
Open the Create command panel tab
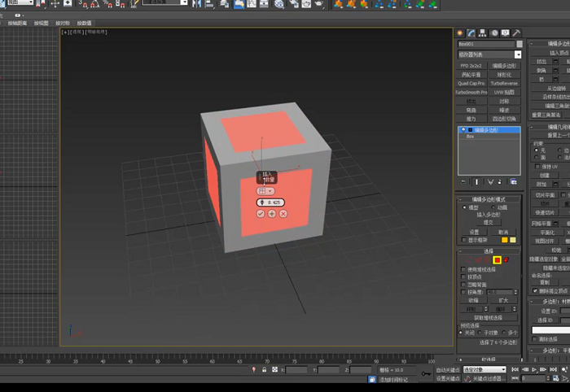point(460,33)
